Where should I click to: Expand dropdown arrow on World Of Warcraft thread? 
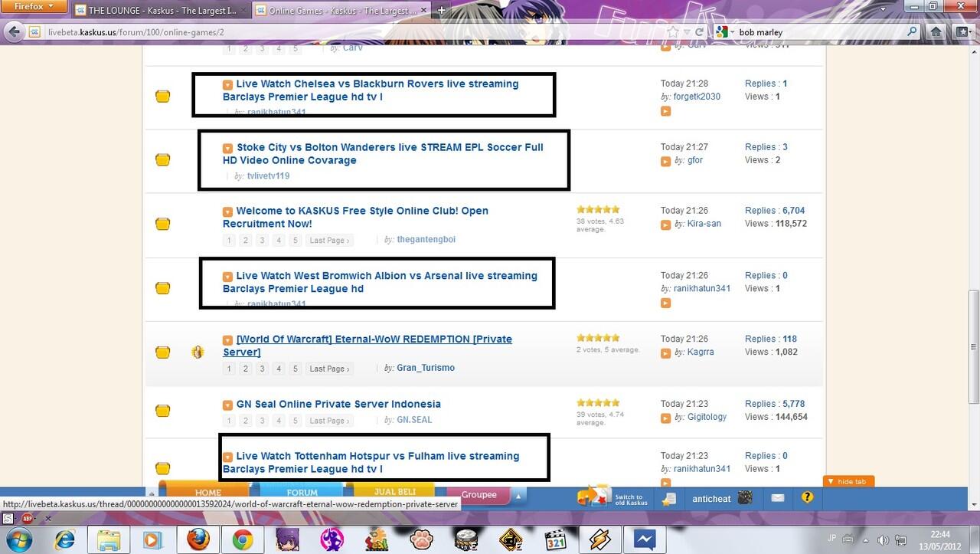[x=227, y=340]
